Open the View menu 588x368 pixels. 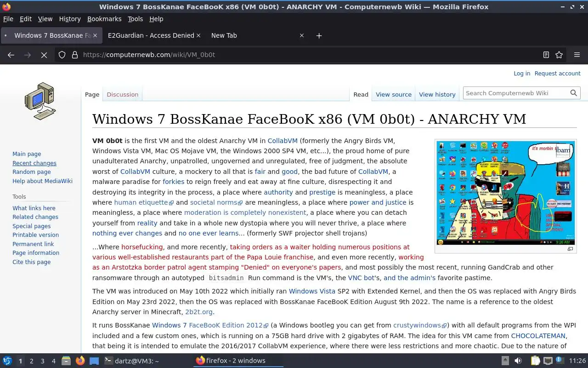coord(45,19)
